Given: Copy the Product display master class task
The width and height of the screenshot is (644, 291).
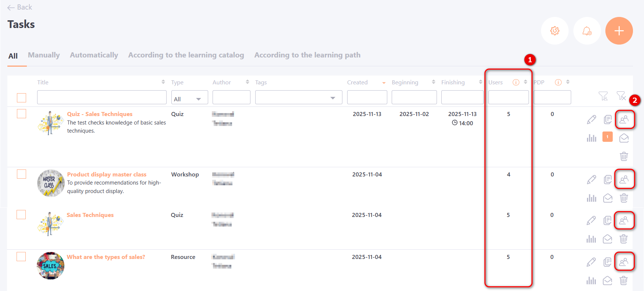Looking at the screenshot, I should [608, 179].
